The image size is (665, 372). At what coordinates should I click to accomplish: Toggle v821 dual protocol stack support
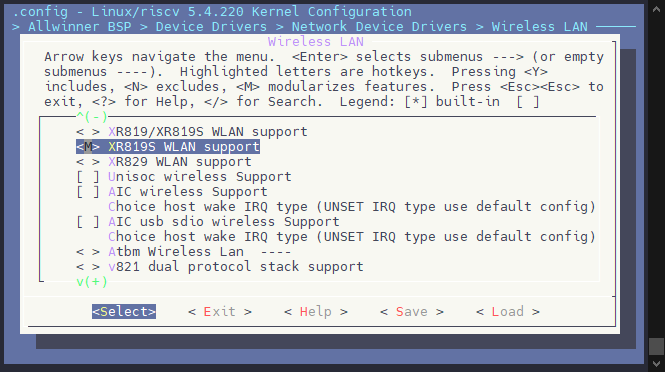pos(88,266)
